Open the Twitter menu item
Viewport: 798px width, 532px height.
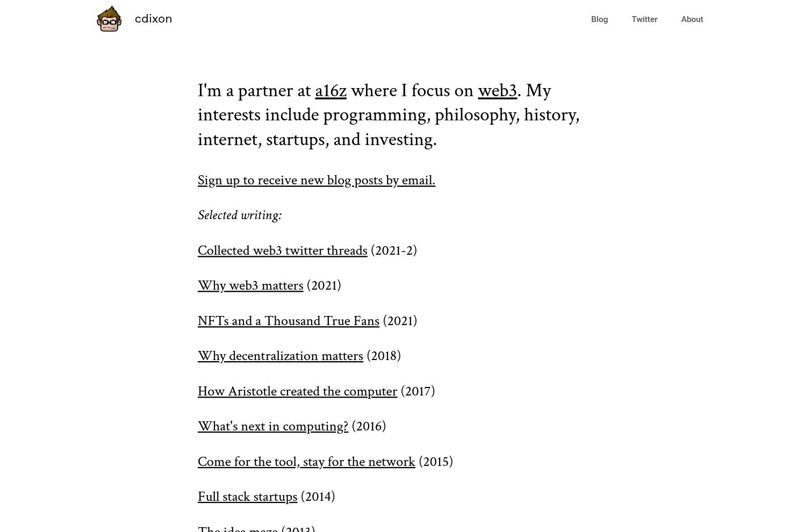(644, 19)
